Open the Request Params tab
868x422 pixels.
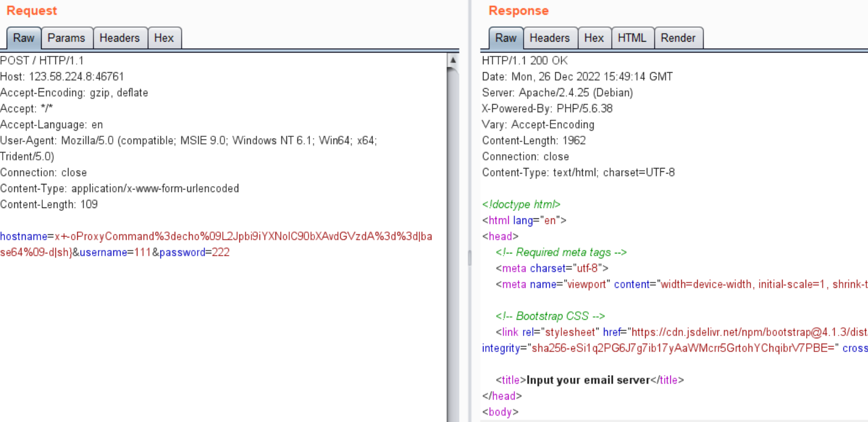point(66,38)
